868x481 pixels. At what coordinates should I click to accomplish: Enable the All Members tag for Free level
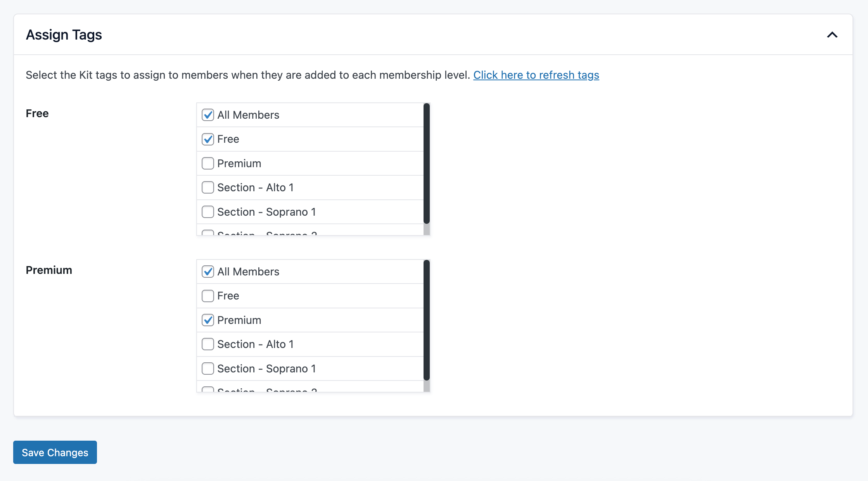(208, 115)
